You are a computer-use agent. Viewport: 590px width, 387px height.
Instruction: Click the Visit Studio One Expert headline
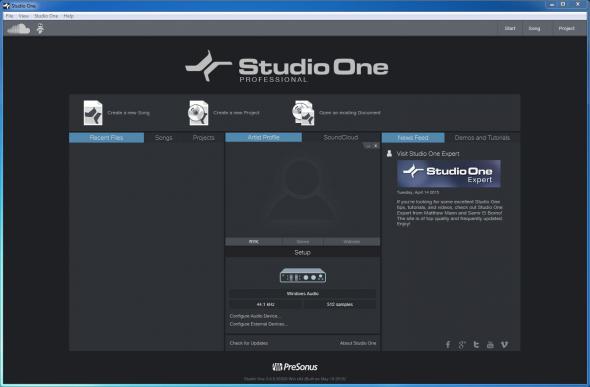[x=428, y=153]
